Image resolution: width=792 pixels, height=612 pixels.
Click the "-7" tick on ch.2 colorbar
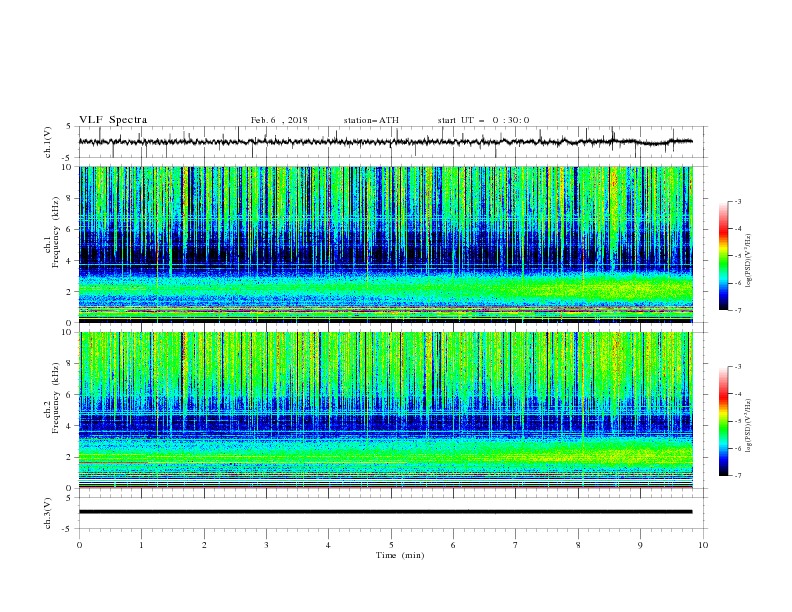pyautogui.click(x=737, y=476)
